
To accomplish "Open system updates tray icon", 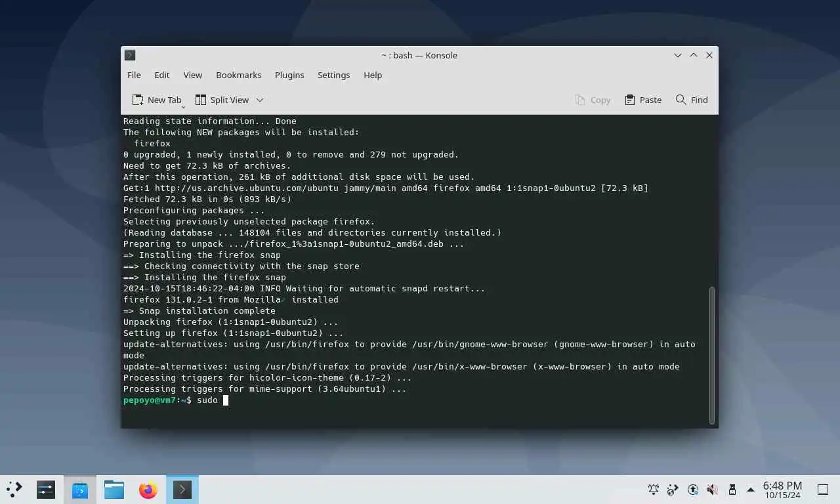I will 693,490.
